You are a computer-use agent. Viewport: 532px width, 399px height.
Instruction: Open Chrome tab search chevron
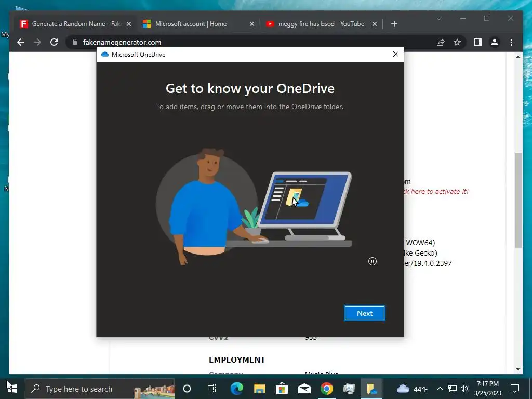438,18
